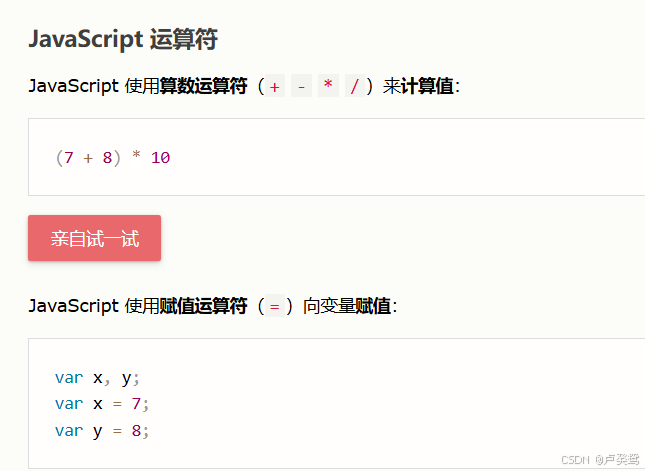
Task: Click the code line var y = 8;
Action: [x=102, y=431]
